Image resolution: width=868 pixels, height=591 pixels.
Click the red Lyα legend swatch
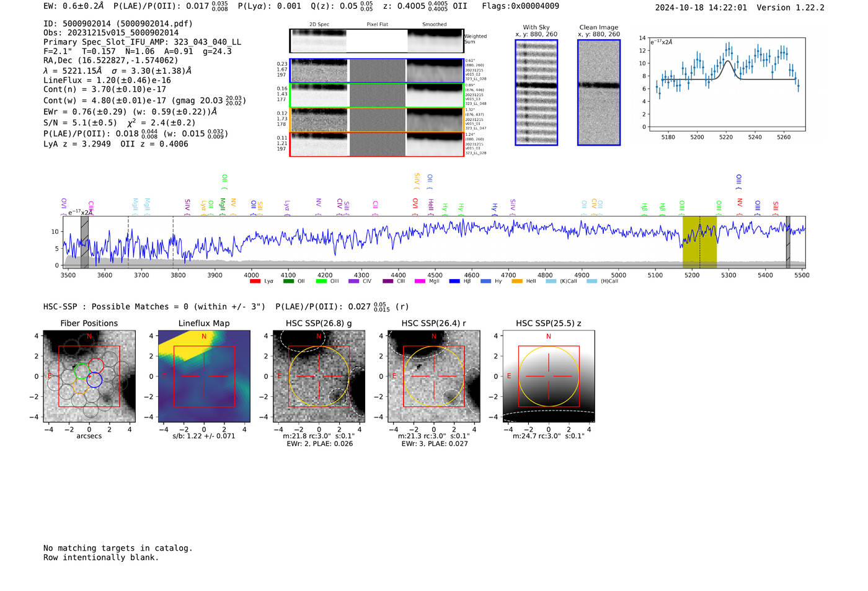[x=255, y=282]
